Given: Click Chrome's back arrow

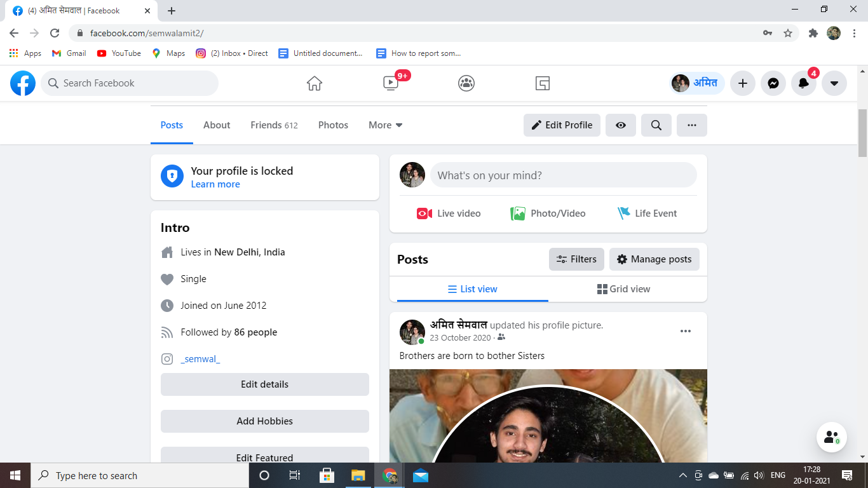Looking at the screenshot, I should [x=14, y=33].
